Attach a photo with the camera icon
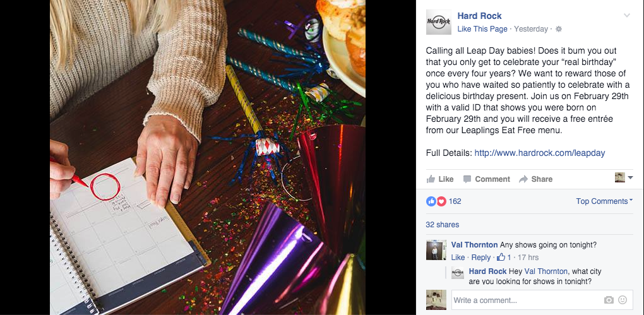Screen dimensions: 644x315 pos(609,300)
